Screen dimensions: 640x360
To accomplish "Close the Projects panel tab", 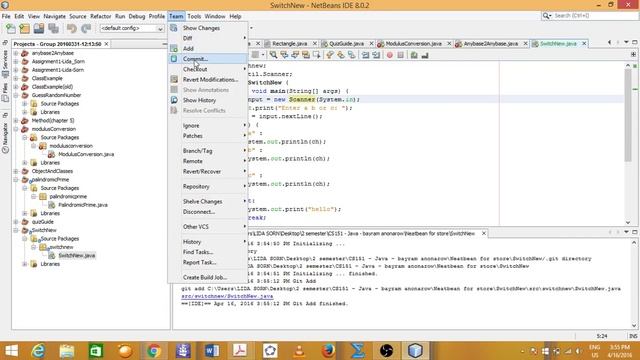I will point(107,44).
